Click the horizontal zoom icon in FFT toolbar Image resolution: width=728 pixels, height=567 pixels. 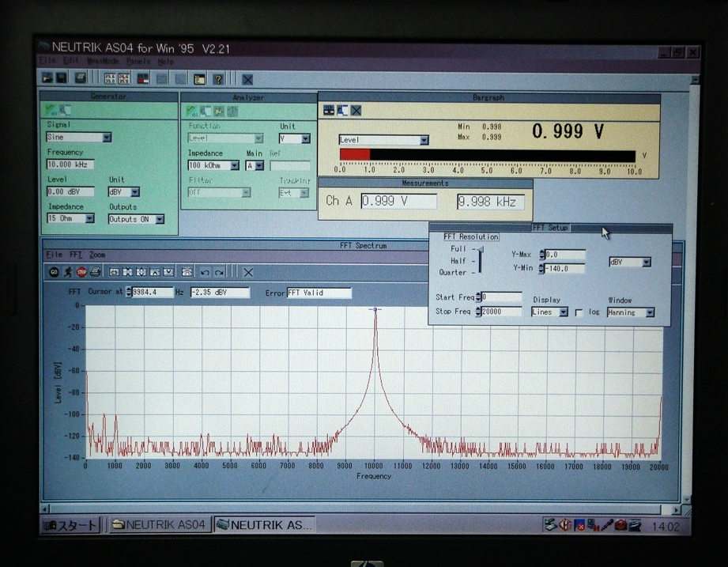point(128,272)
